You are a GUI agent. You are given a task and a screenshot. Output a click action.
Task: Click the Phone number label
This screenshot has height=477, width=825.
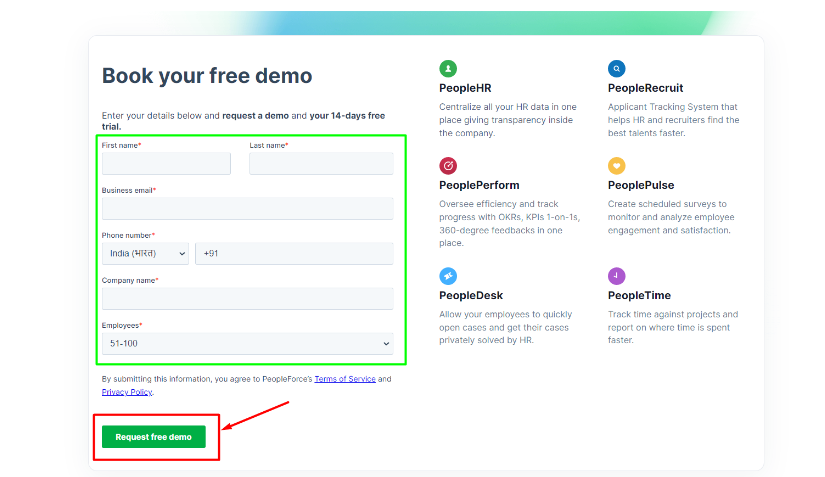pyautogui.click(x=128, y=235)
